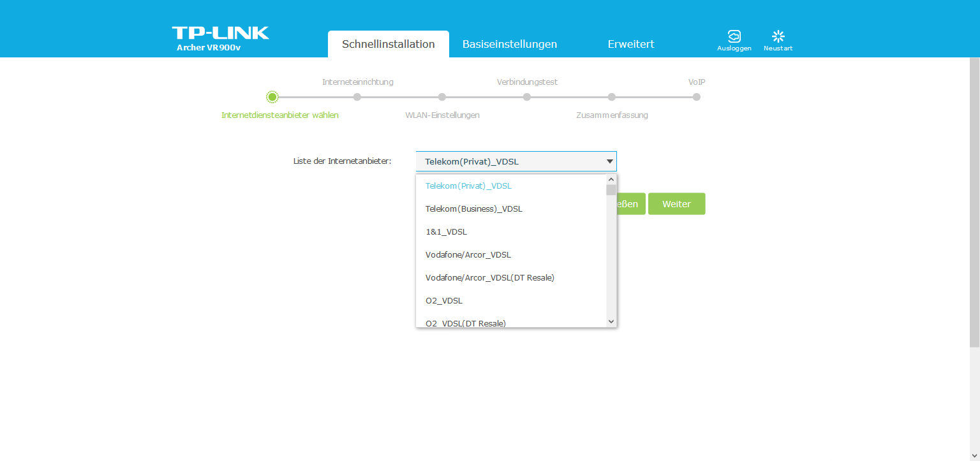Click the Archer VR900v model text
980x461 pixels.
[x=209, y=48]
